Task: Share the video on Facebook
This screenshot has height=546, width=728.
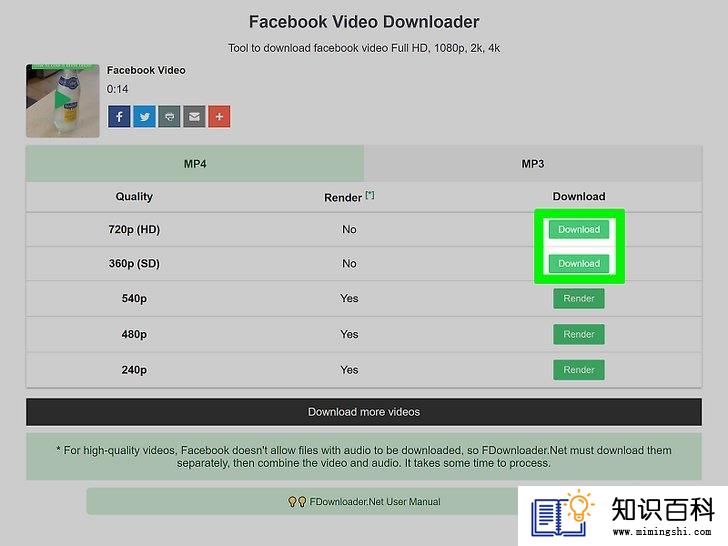Action: tap(119, 117)
